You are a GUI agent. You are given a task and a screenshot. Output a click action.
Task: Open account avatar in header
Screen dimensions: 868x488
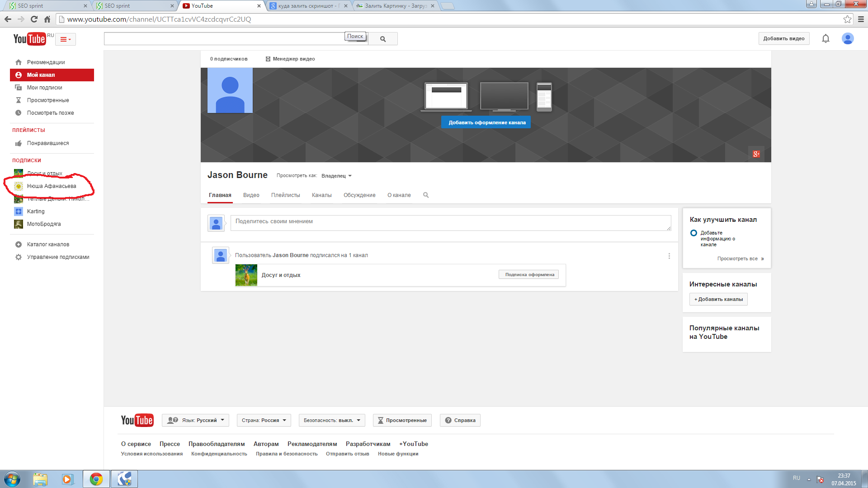(x=848, y=38)
